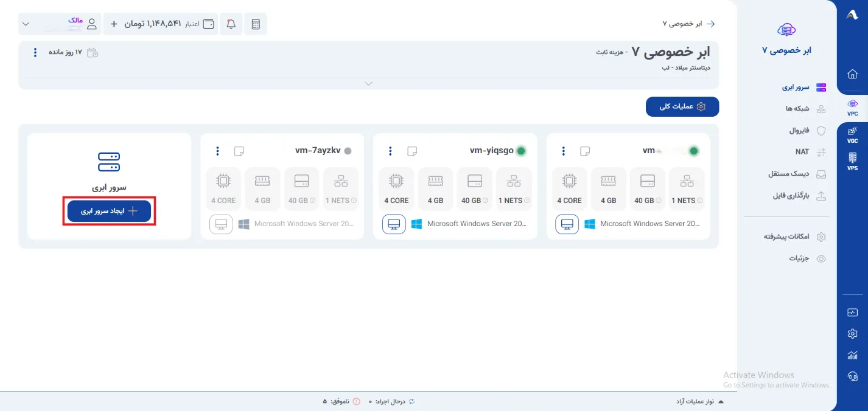
Task: Click the logo atop the blue sidebar
Action: point(852,15)
